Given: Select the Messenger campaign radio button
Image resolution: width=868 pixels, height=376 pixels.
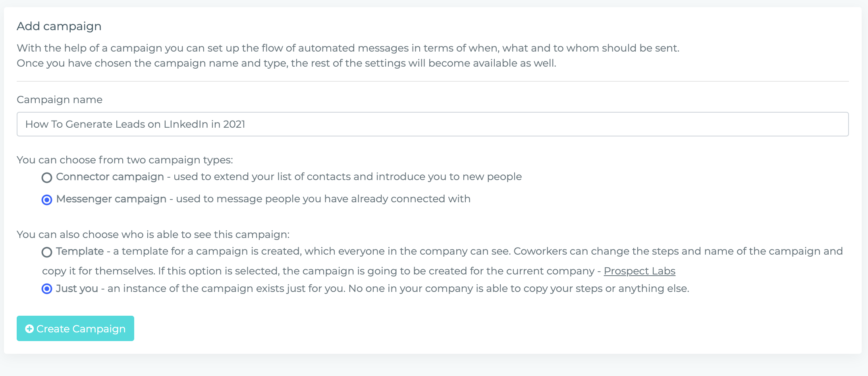Looking at the screenshot, I should 47,200.
